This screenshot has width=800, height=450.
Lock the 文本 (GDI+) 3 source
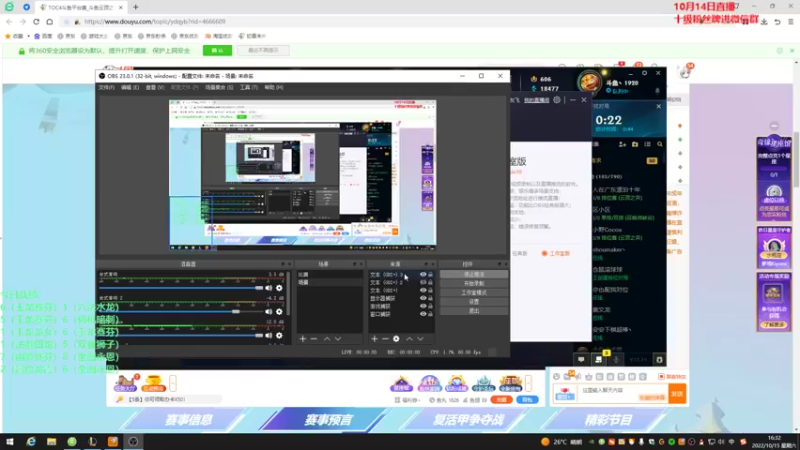[430, 274]
